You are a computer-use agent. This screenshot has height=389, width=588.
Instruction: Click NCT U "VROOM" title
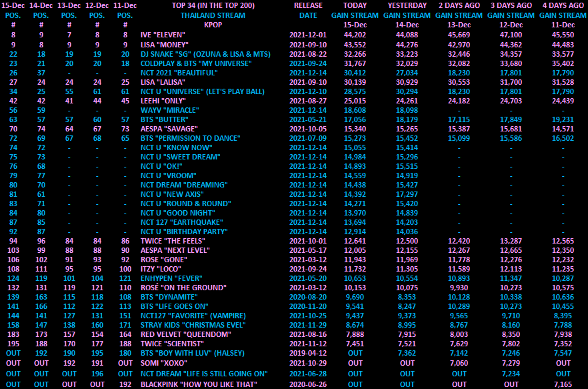click(x=169, y=175)
